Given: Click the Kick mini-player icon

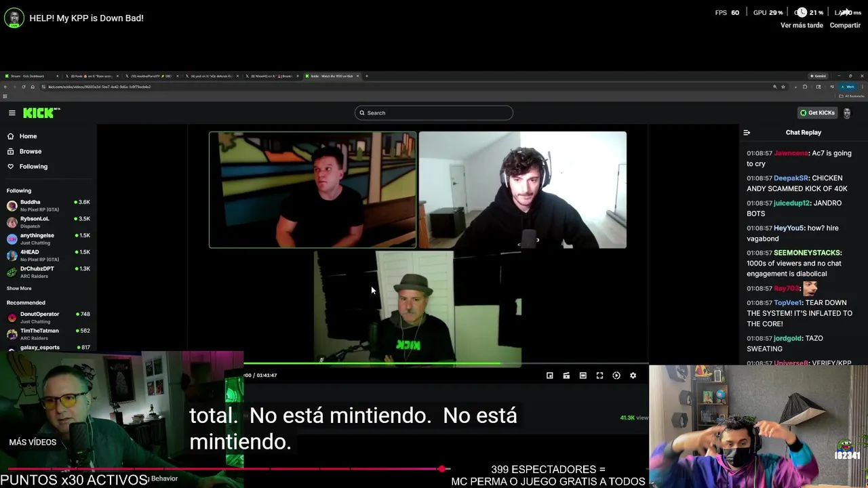Looking at the screenshot, I should [x=550, y=375].
